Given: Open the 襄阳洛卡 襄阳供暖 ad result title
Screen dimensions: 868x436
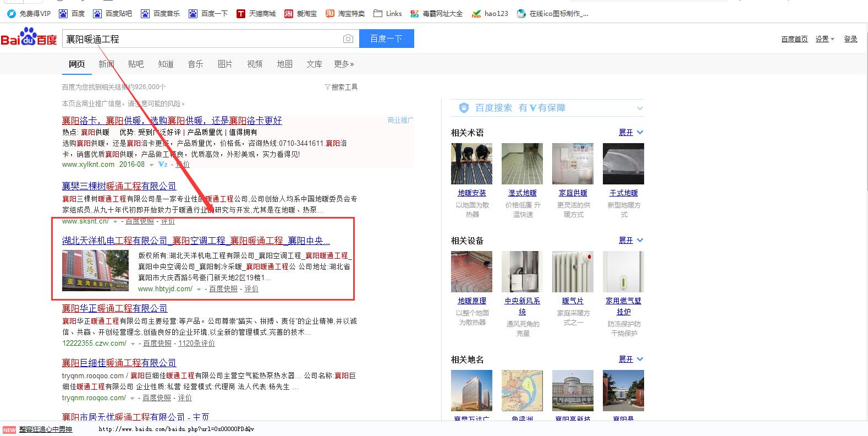Looking at the screenshot, I should (172, 120).
